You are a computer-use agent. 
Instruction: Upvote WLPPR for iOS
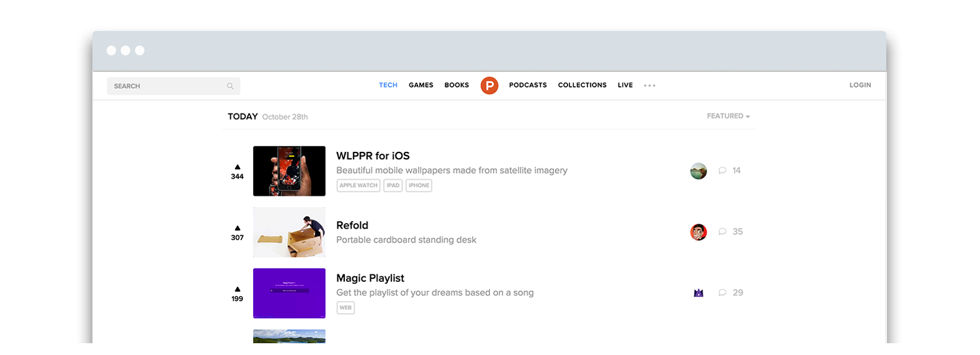point(238,167)
